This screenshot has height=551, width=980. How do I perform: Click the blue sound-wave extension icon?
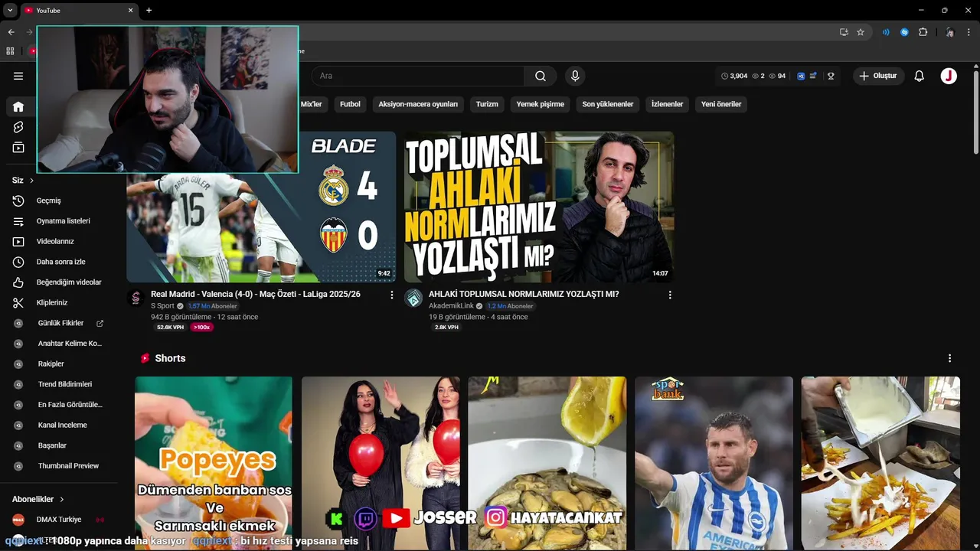[x=886, y=32]
